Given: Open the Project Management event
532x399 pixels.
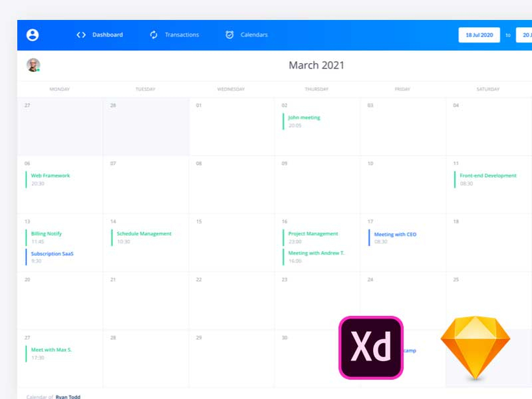Looking at the screenshot, I should tap(310, 237).
